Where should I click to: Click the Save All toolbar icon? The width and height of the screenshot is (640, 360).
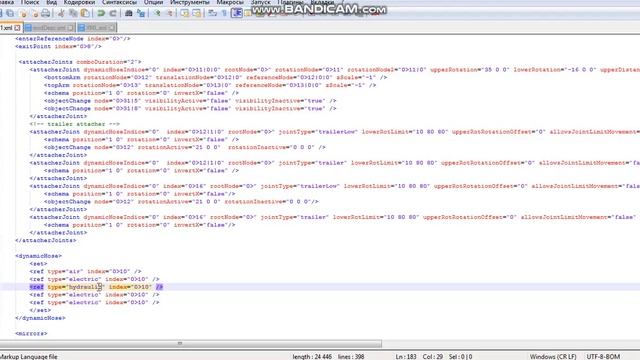coord(10,13)
